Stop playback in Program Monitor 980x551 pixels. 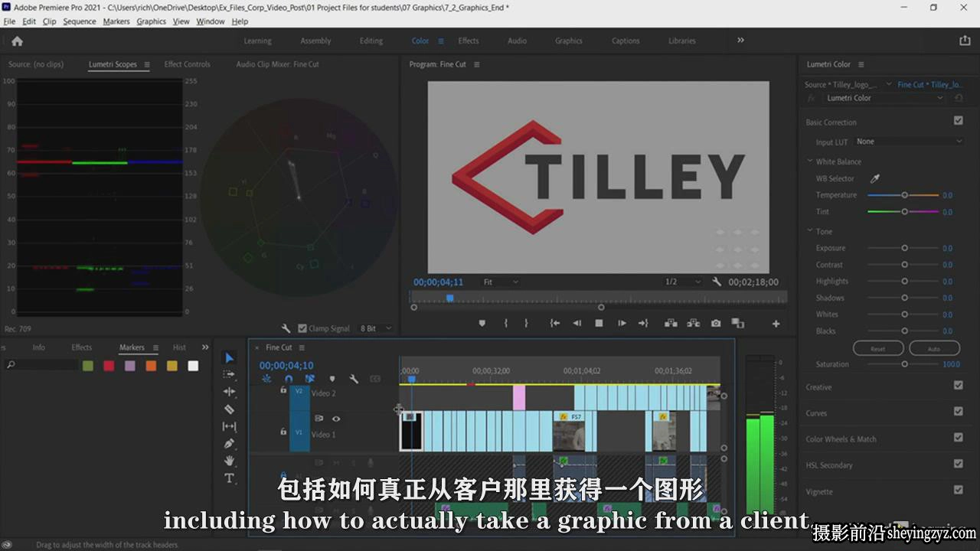[x=599, y=324]
